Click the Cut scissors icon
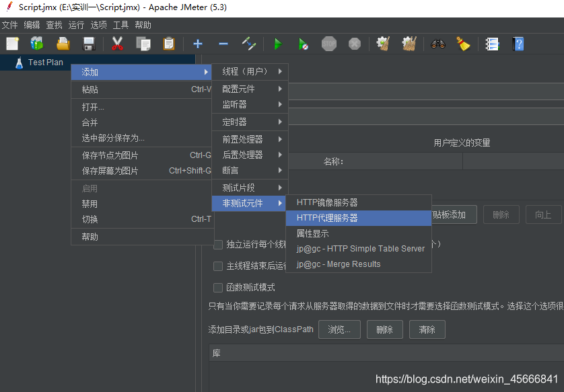 pos(117,44)
